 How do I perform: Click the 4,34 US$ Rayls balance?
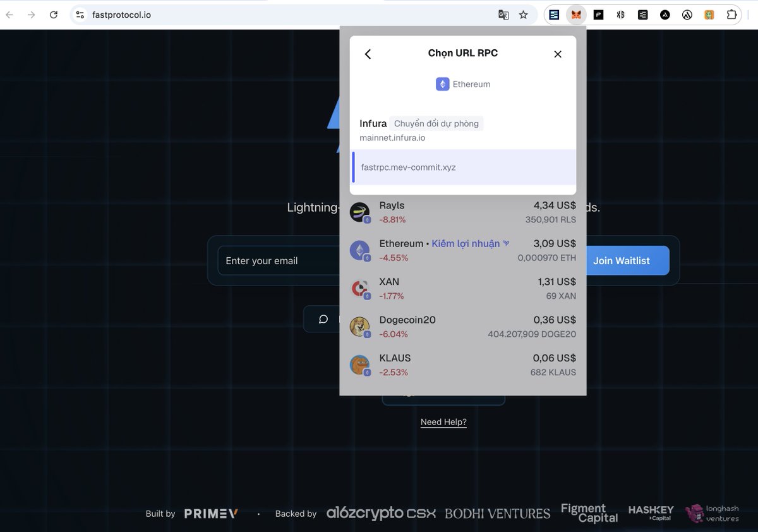coord(555,205)
